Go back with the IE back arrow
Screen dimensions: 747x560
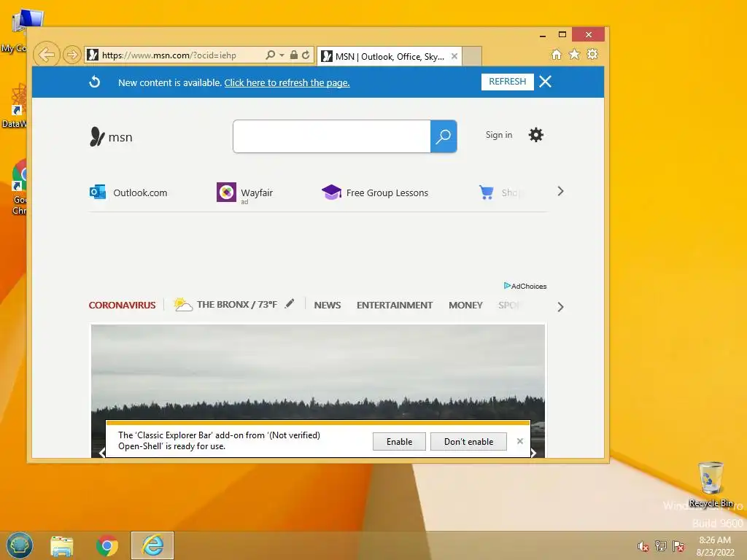(x=47, y=55)
